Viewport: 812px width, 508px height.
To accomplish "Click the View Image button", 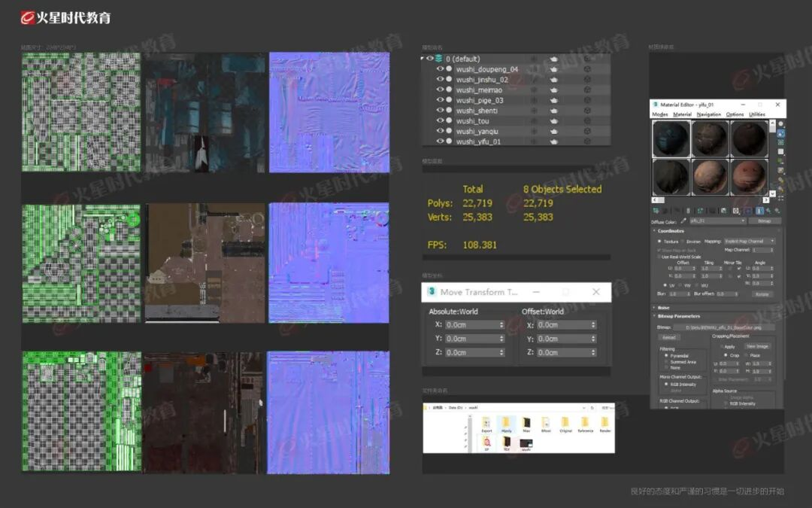I will tap(756, 346).
